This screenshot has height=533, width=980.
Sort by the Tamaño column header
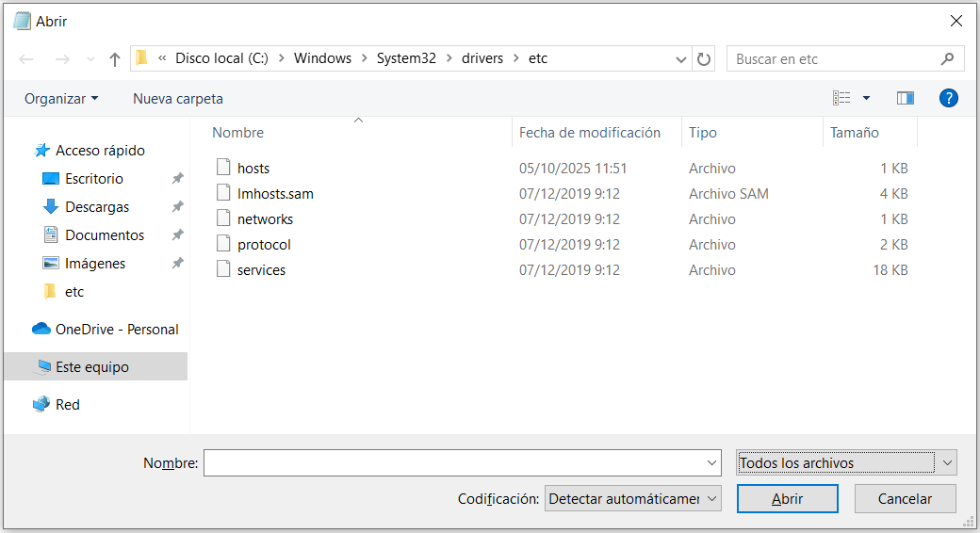(855, 133)
